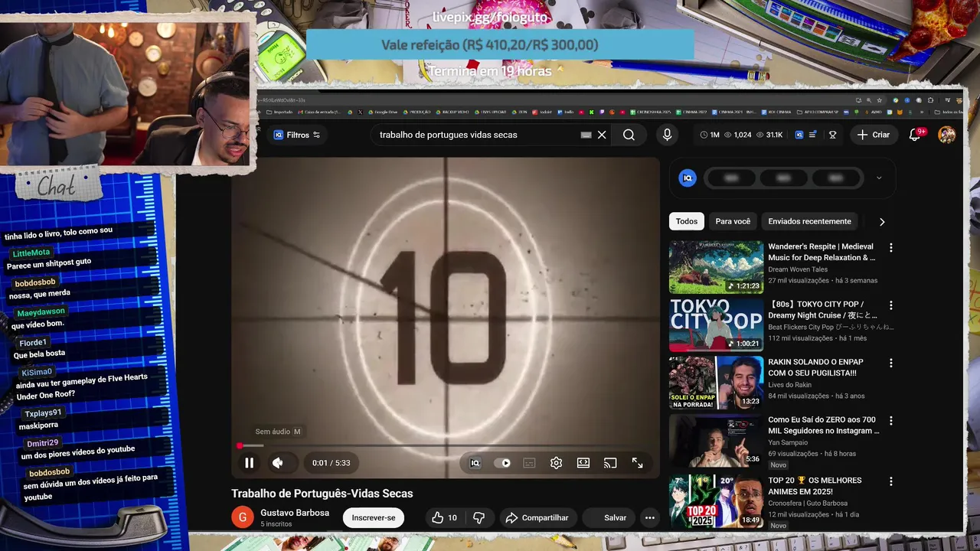Pause the video with the pause button
The width and height of the screenshot is (980, 551).
249,463
